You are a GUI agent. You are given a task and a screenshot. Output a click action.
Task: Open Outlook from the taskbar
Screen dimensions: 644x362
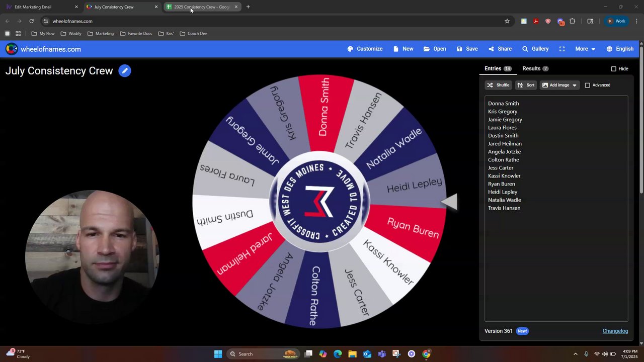coord(367,354)
